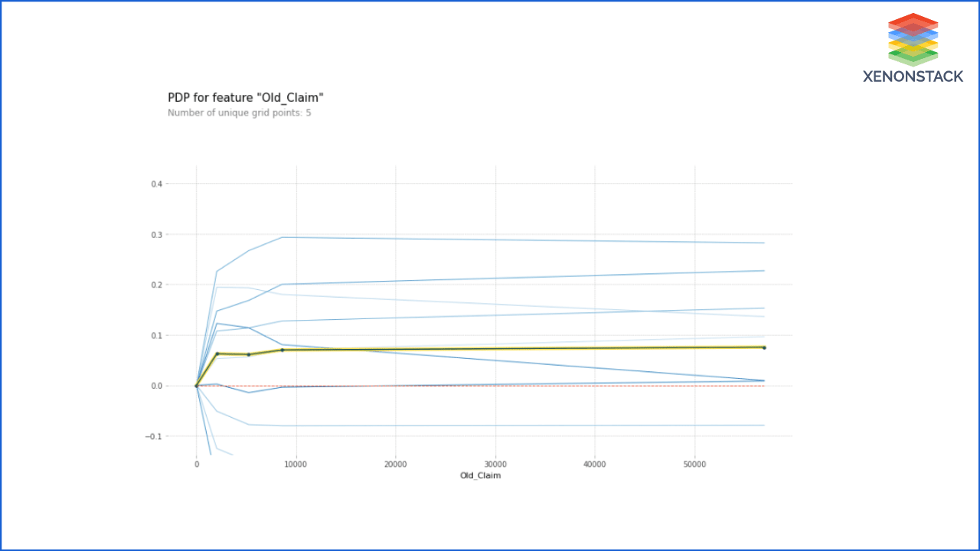Click the y-axis tick label 0.4
The image size is (980, 551).
(157, 184)
